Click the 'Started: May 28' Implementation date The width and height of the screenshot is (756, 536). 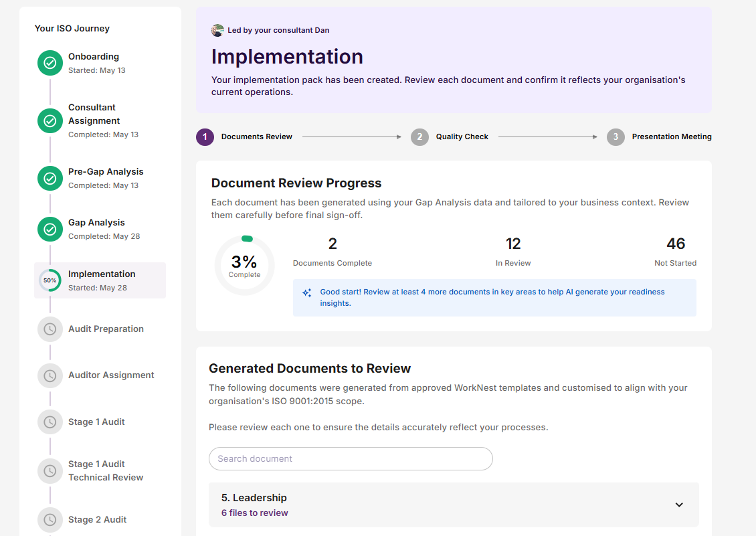98,288
